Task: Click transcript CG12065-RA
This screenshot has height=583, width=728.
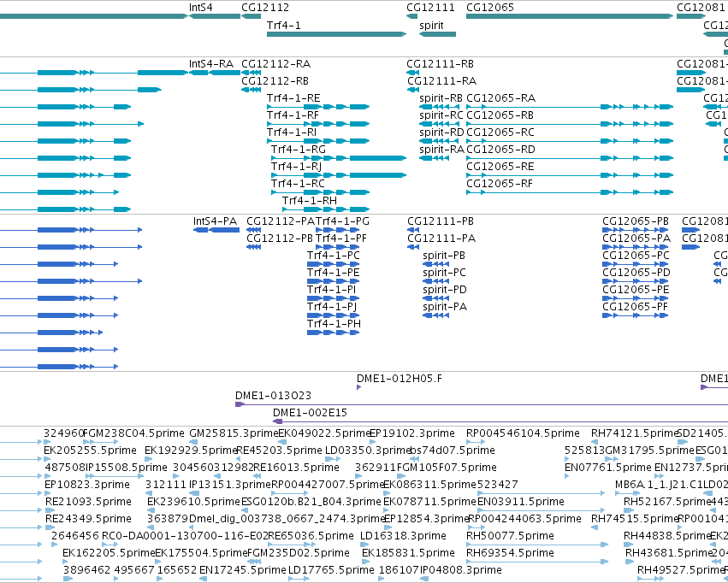Action: pyautogui.click(x=570, y=107)
